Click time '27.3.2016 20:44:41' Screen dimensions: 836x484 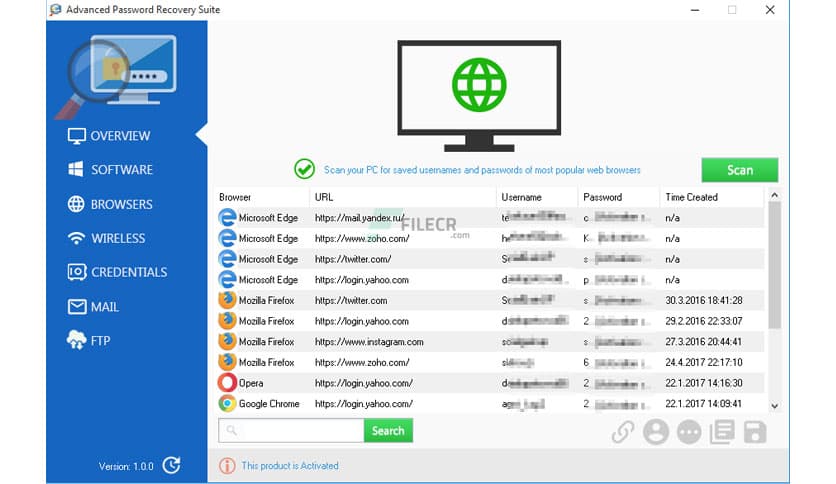point(704,342)
